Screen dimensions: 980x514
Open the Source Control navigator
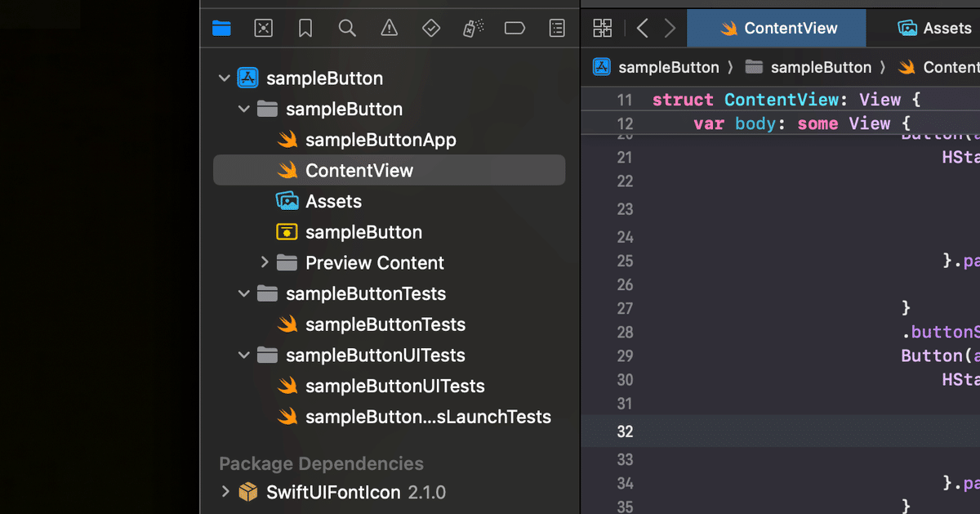(x=263, y=29)
